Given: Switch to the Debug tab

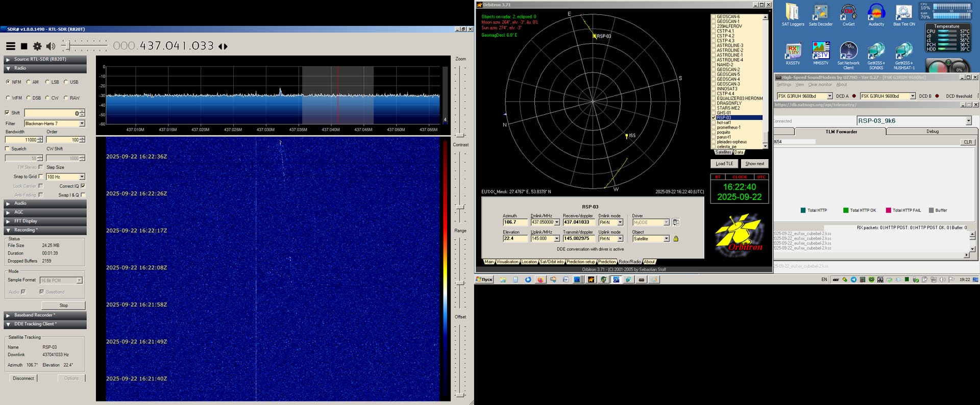Looking at the screenshot, I should click(x=932, y=132).
